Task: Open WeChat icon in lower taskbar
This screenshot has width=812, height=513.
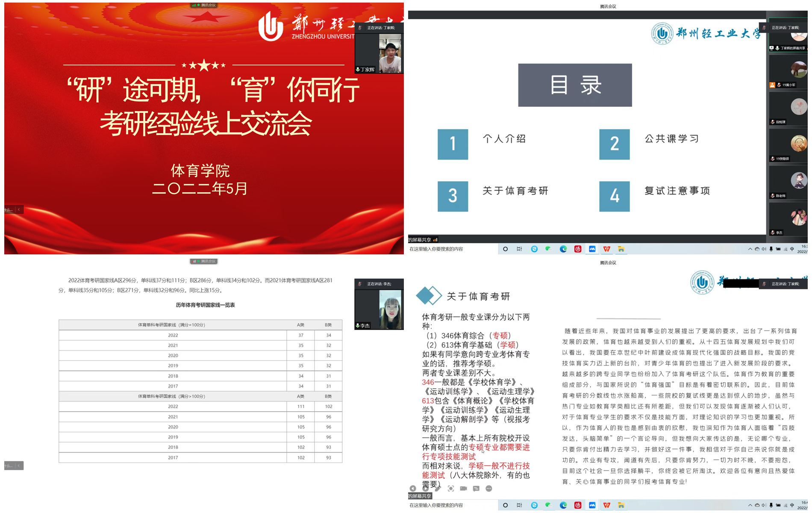Action: [548, 505]
